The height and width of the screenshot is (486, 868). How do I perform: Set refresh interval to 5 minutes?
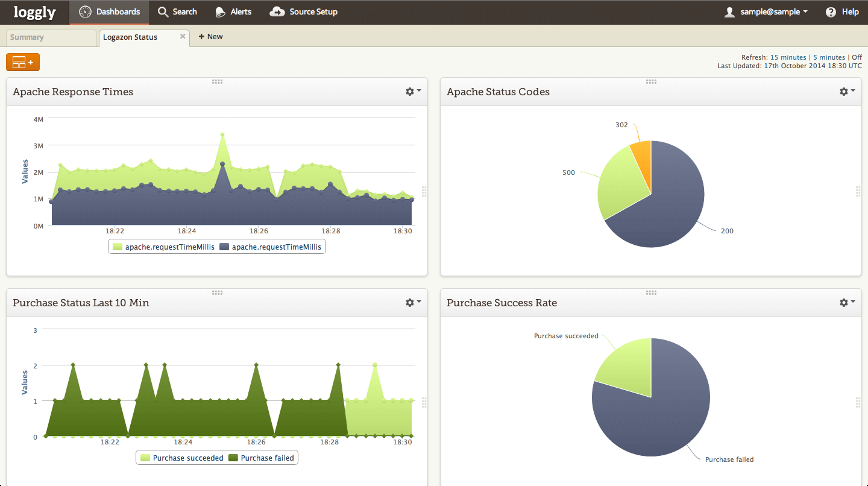coord(829,57)
